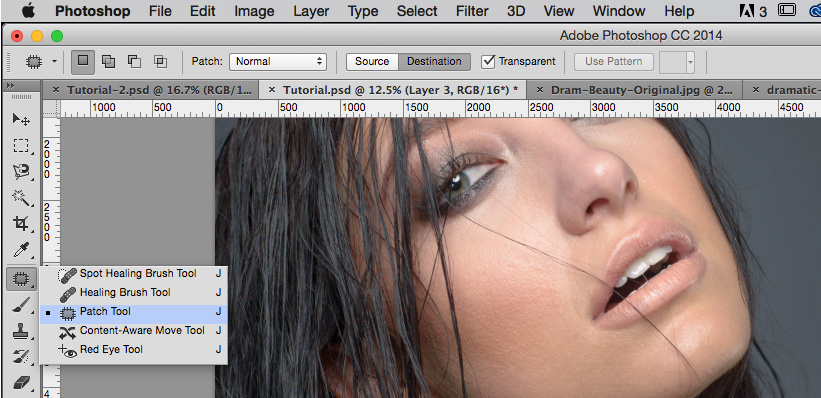This screenshot has width=821, height=398.
Task: Click the ruler origin corner box
Action: (x=50, y=108)
